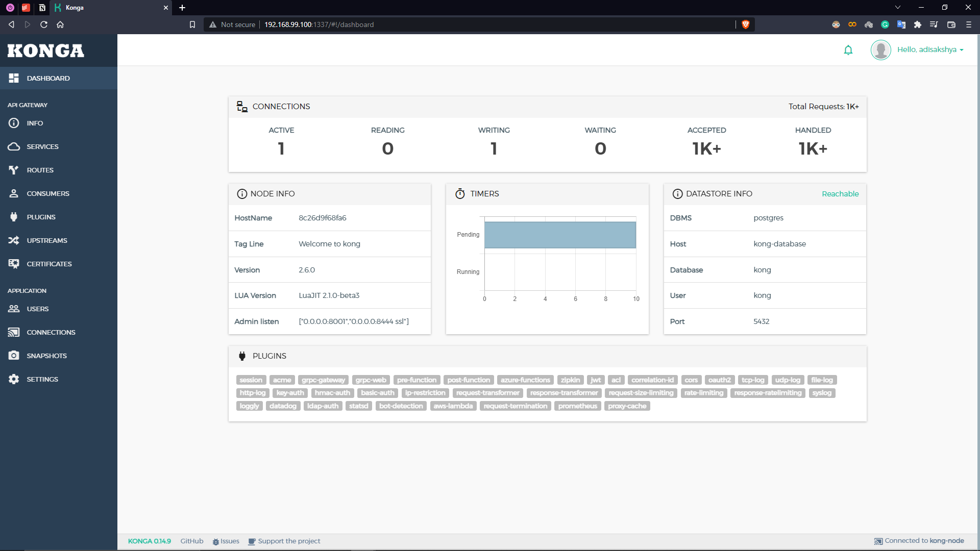Click the Brave Shields lion icon

[x=745, y=24]
